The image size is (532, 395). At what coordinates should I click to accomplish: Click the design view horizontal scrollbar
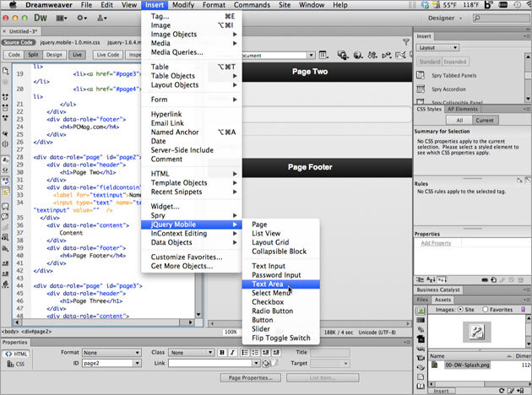(310, 323)
